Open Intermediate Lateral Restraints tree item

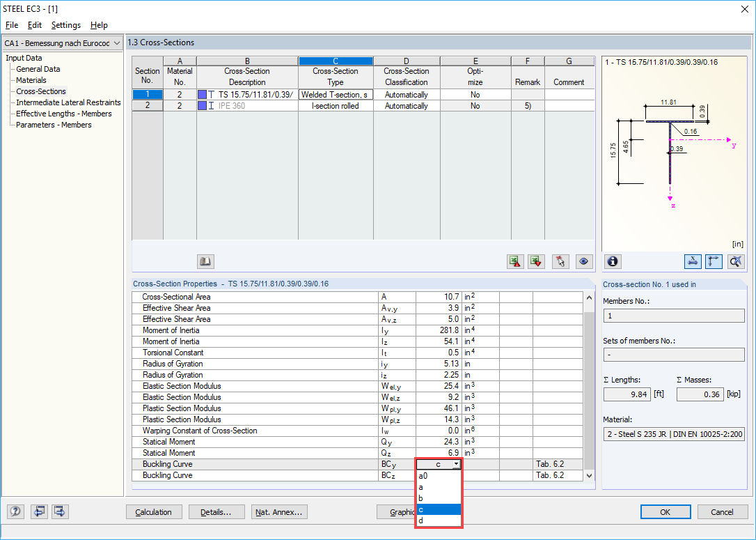(68, 102)
